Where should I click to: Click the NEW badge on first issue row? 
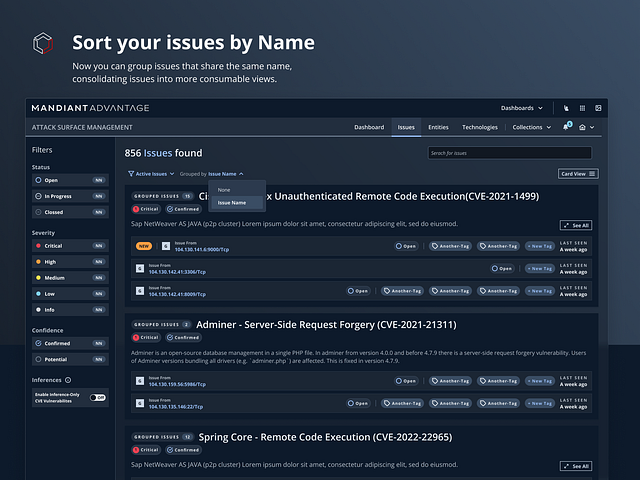click(x=144, y=246)
